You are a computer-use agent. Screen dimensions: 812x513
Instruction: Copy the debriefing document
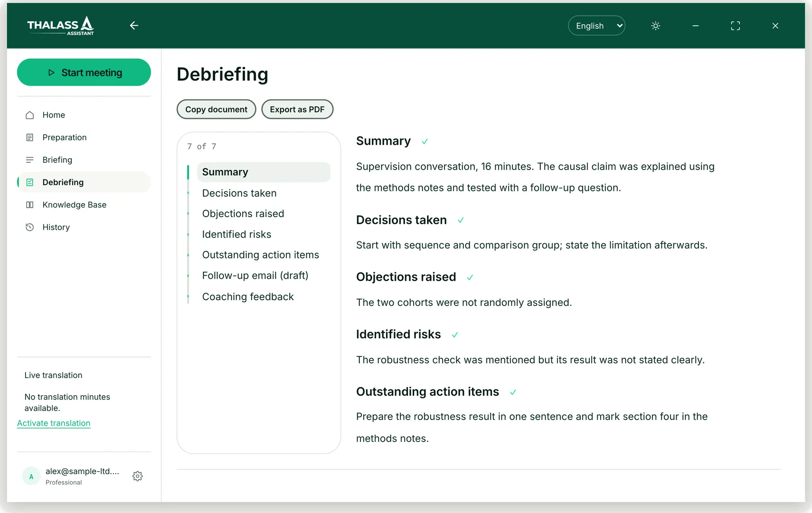click(217, 109)
